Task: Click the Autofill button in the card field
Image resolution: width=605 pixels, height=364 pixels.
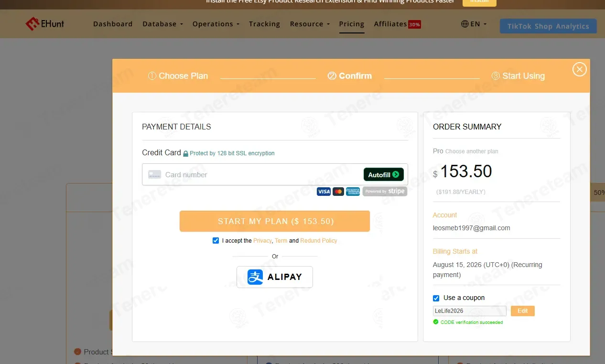Action: [383, 174]
